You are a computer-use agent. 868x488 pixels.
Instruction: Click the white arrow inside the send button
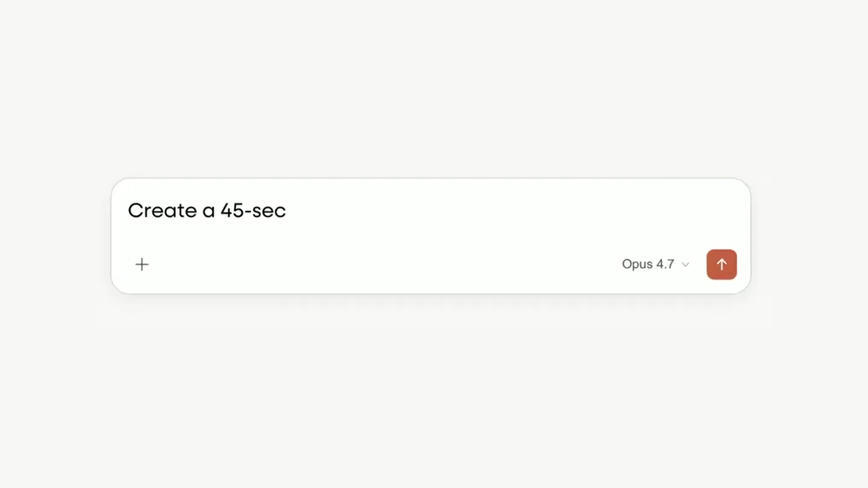(x=722, y=264)
